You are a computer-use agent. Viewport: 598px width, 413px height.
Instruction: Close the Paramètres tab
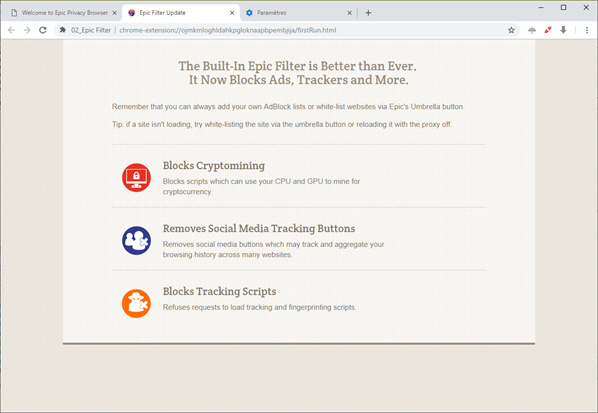[349, 13]
